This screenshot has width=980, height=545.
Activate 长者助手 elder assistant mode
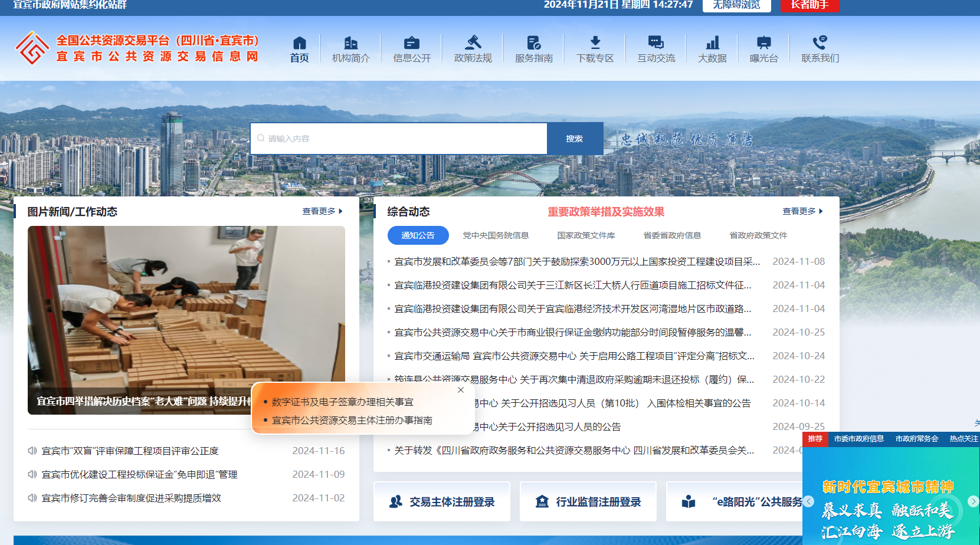click(809, 6)
